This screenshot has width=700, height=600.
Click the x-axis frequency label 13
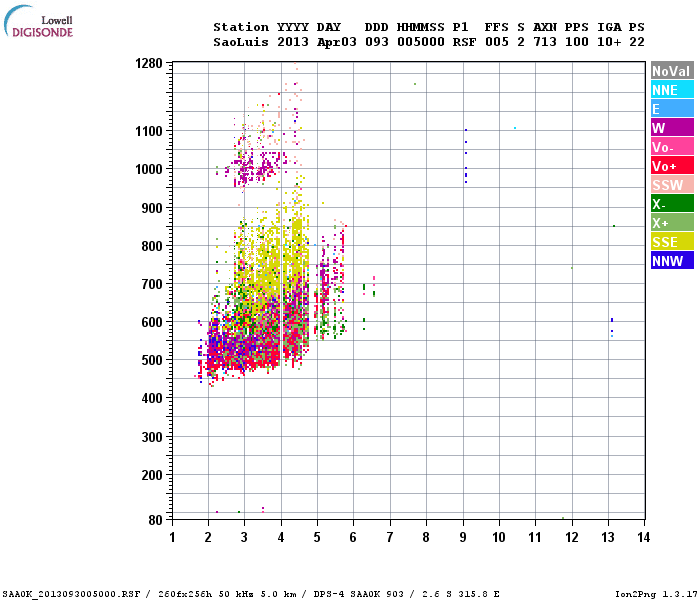pos(608,537)
